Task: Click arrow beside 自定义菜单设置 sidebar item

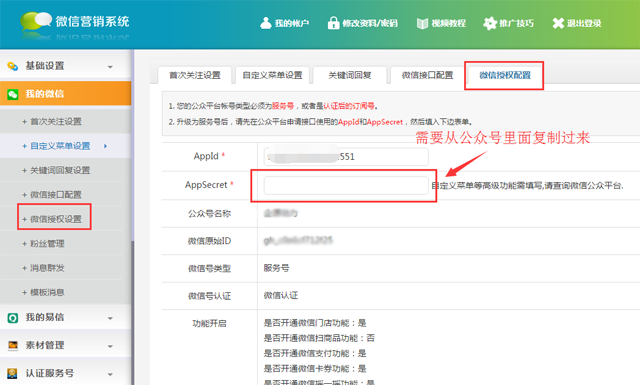Action: (x=105, y=146)
